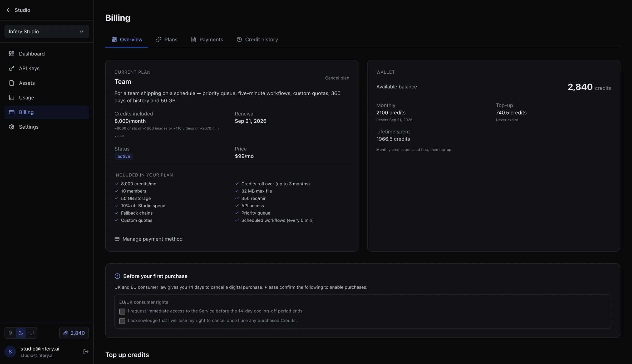Click the 740.5 credits top-up value
The height and width of the screenshot is (364, 632).
(x=511, y=113)
